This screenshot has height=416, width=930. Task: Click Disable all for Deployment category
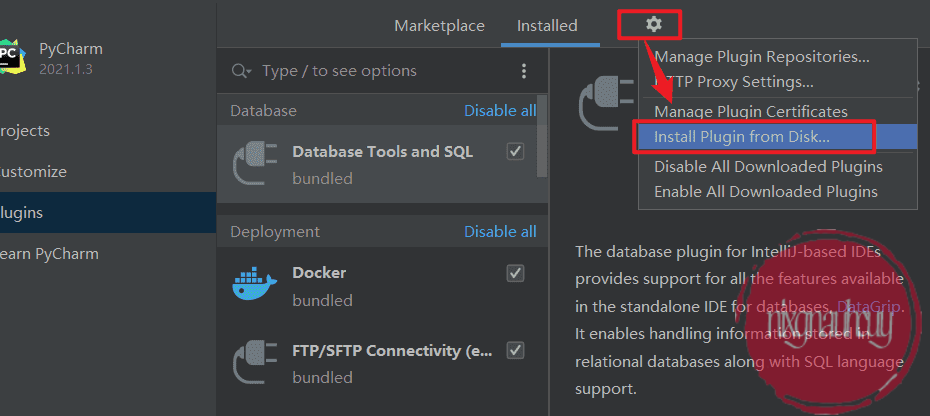click(x=500, y=232)
